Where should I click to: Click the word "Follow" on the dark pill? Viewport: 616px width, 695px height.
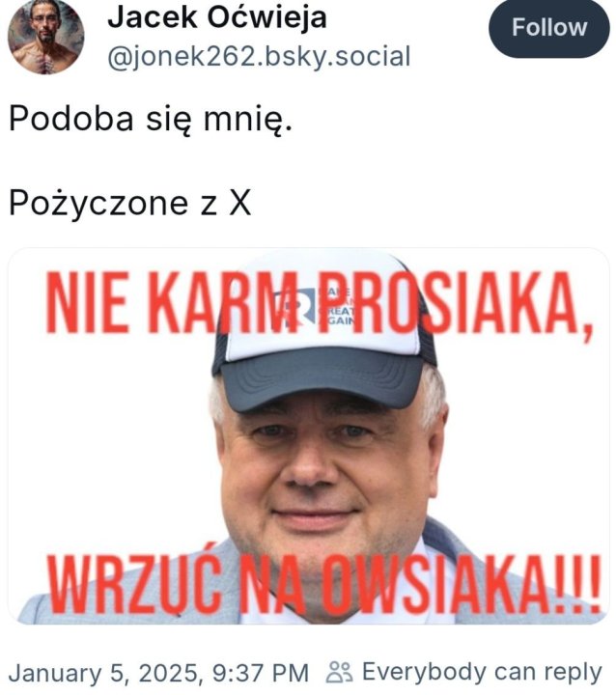549,28
